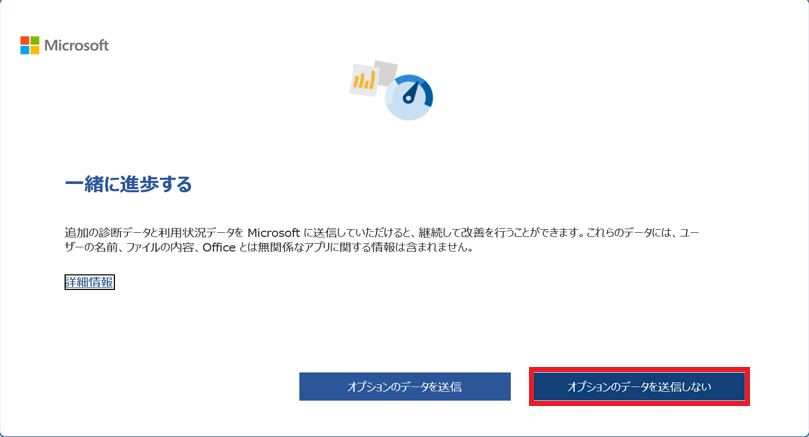
Task: Select the 一緒に進歩する heading text
Action: point(128,184)
